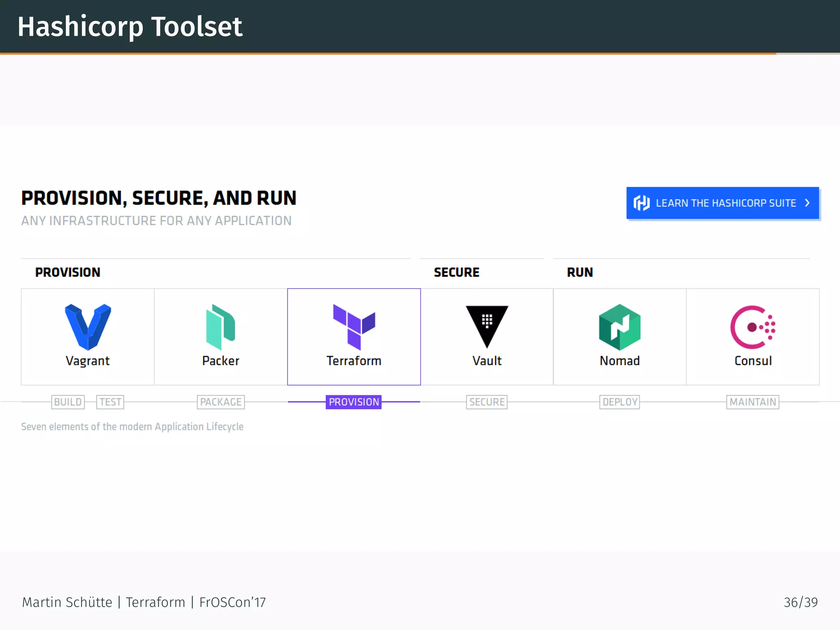This screenshot has height=630, width=840.
Task: Select the MAINTAIN lifecycle tag
Action: click(753, 402)
